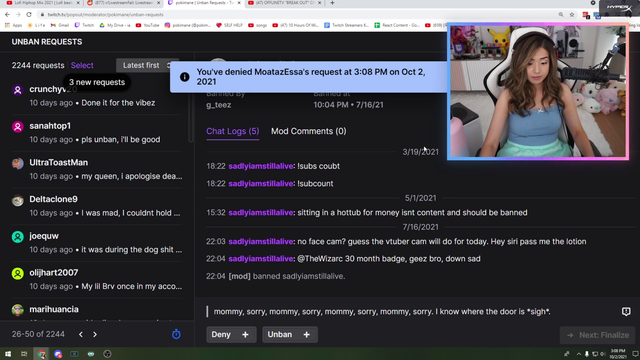640x360 pixels.
Task: Open the auto-refresh timer icon
Action: click(x=176, y=334)
